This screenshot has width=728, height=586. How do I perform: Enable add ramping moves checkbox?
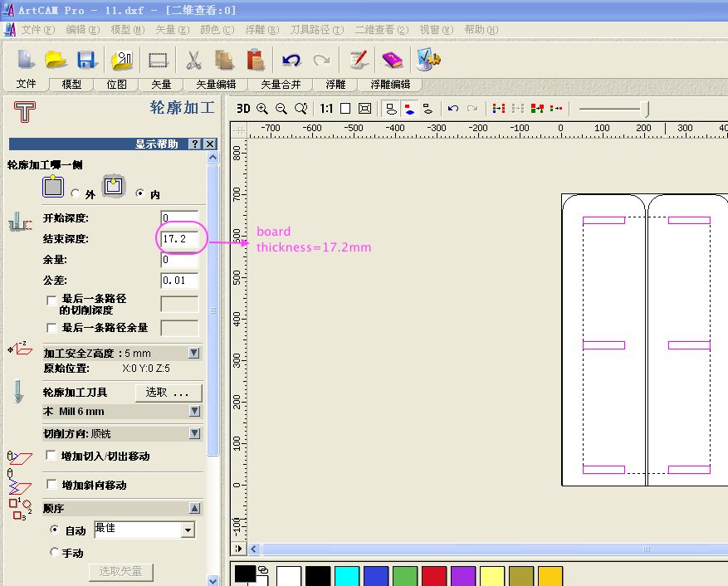[52, 484]
